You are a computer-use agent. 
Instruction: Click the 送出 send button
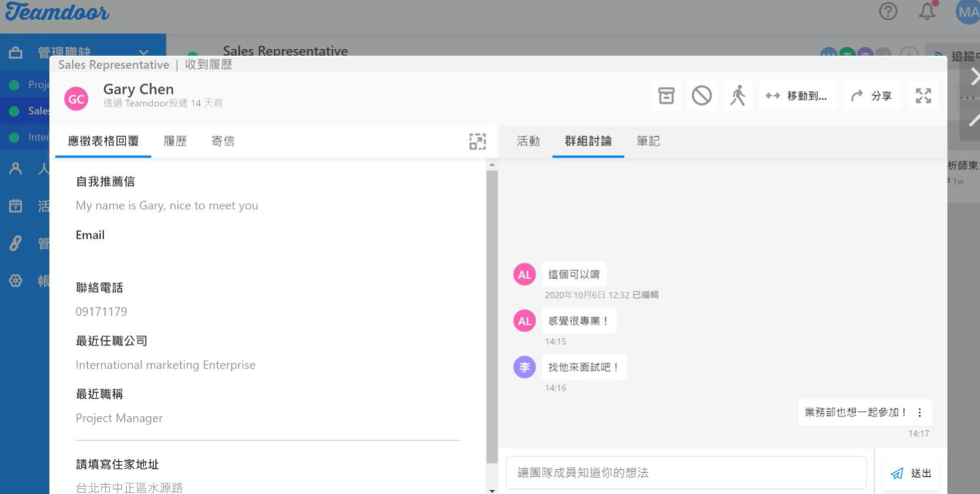pyautogui.click(x=911, y=473)
